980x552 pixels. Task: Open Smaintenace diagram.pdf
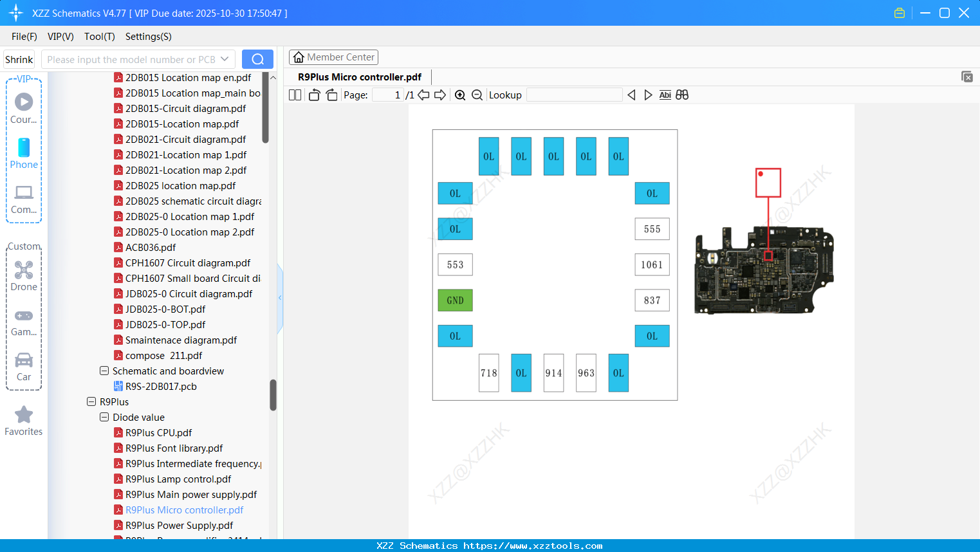click(181, 340)
